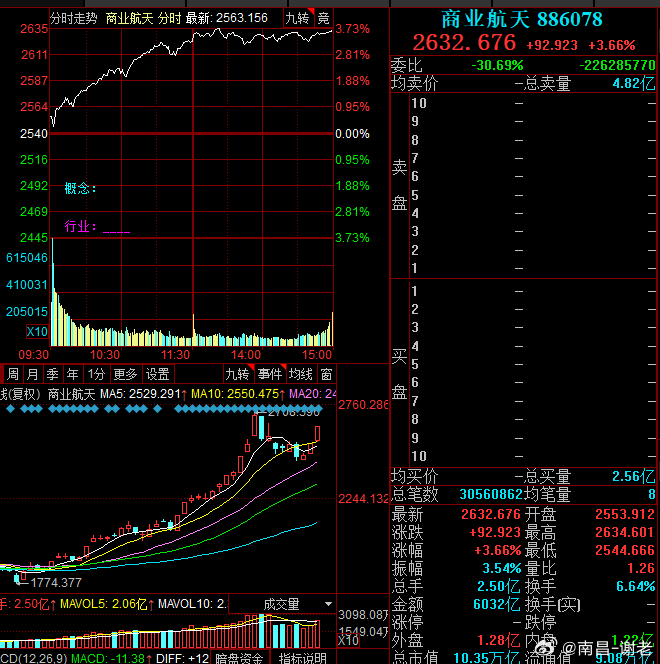Toggle the 九转 indicator in the K-line toolbar

(237, 374)
